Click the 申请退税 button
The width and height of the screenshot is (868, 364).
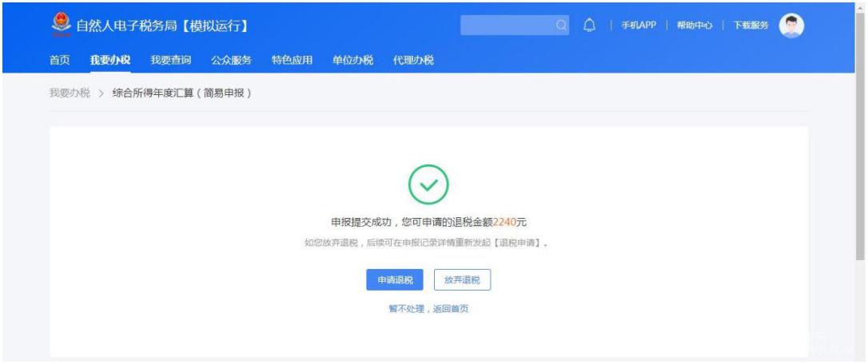click(x=395, y=280)
